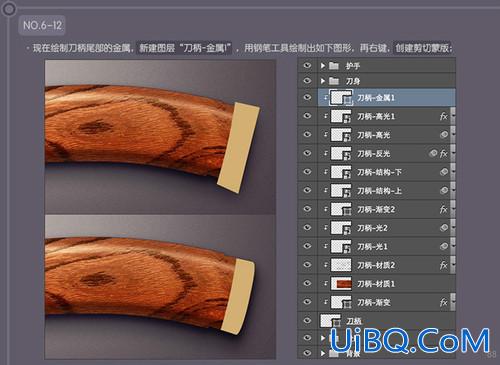
Task: Expand the 背景 layer group
Action: pos(323,353)
